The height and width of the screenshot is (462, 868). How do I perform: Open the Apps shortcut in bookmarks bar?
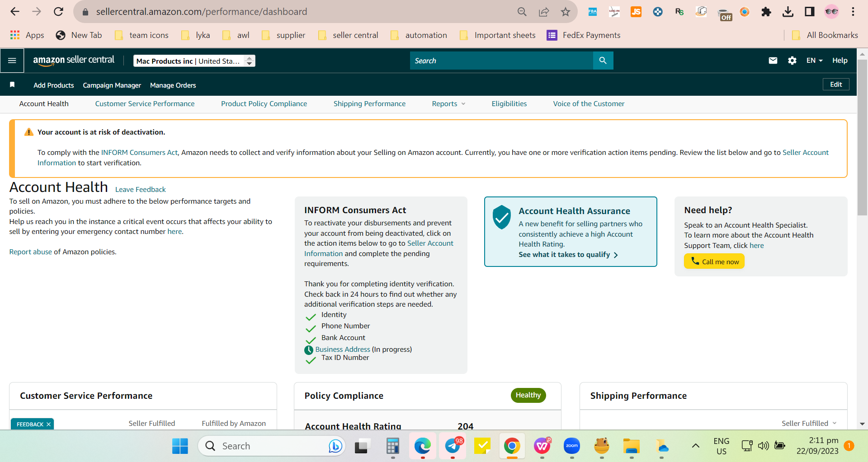27,35
